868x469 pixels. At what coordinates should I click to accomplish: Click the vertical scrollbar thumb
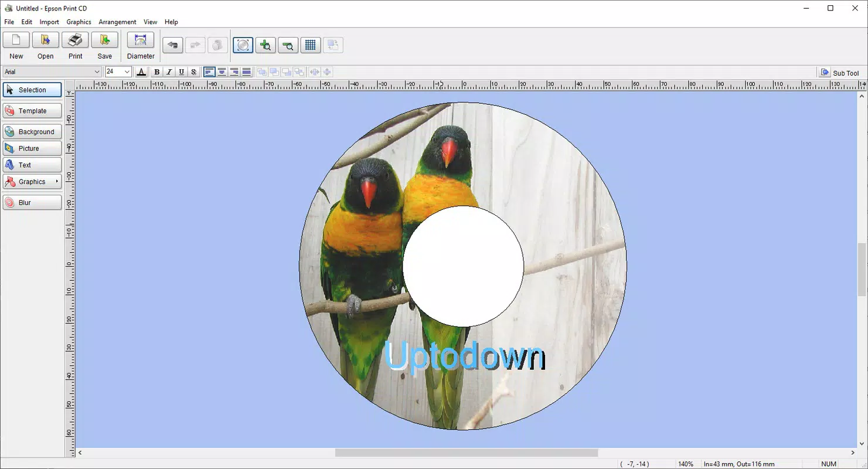tap(862, 270)
